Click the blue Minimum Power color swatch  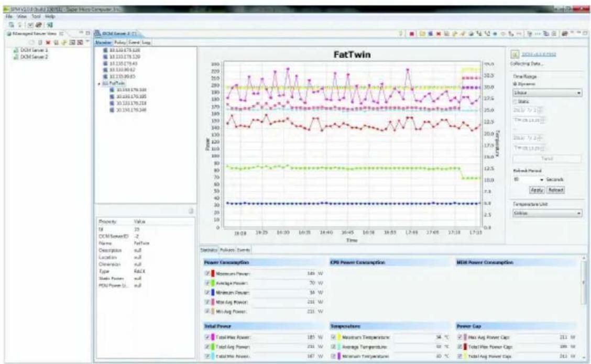click(213, 292)
